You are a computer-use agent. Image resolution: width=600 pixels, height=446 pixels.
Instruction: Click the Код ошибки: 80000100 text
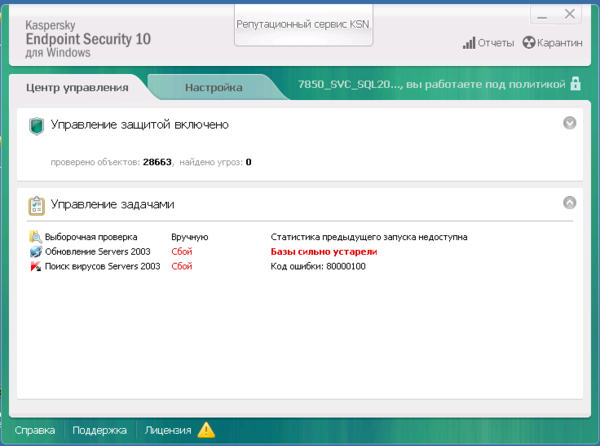(x=318, y=266)
